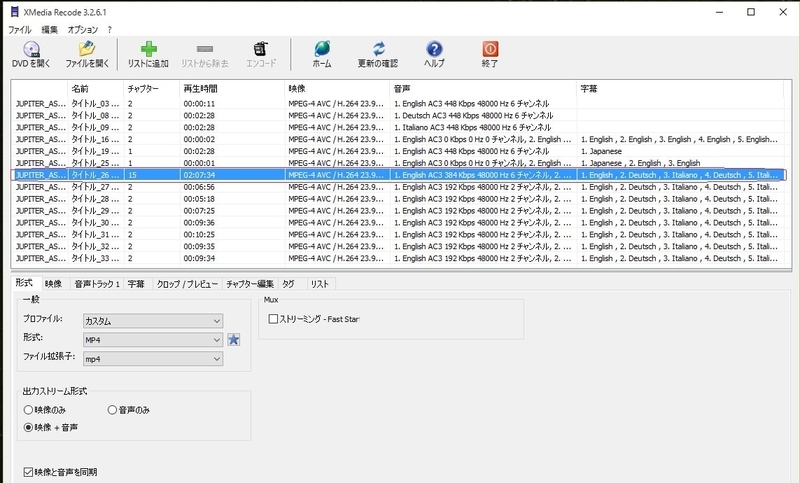
Task: Select row タイトル_27 duration 00:06:56
Action: [397, 187]
